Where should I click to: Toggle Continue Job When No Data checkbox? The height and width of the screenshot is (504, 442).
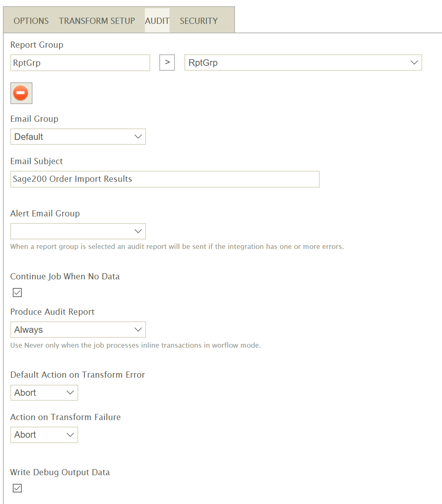17,293
